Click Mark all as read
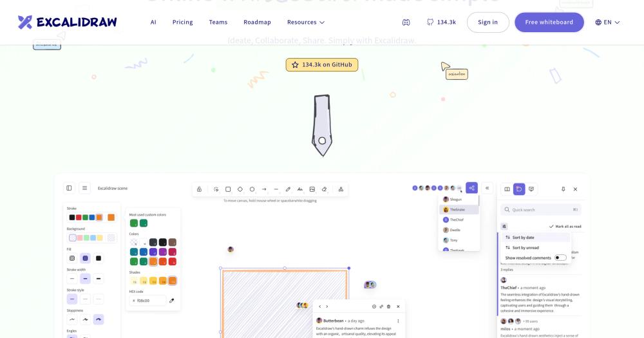The height and width of the screenshot is (338, 644). point(565,226)
